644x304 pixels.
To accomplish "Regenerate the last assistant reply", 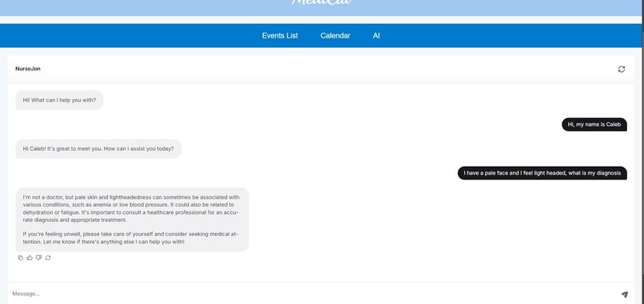I will tap(48, 258).
